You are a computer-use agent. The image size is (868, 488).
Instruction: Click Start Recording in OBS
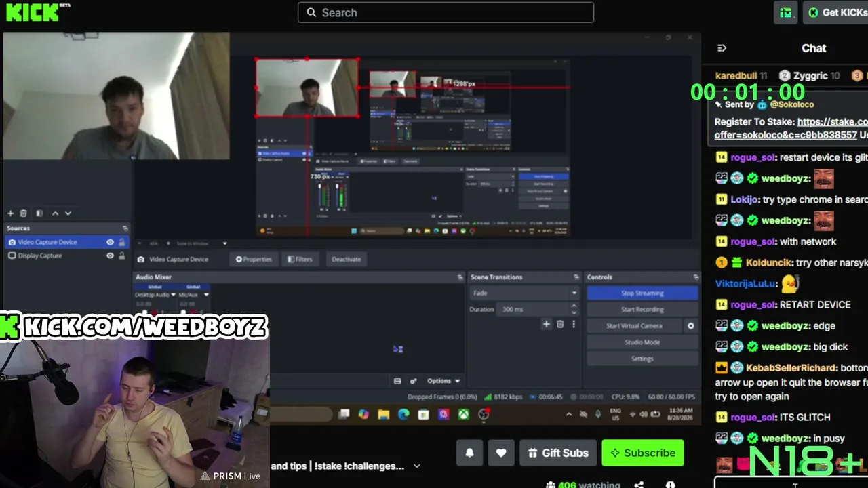pyautogui.click(x=642, y=310)
